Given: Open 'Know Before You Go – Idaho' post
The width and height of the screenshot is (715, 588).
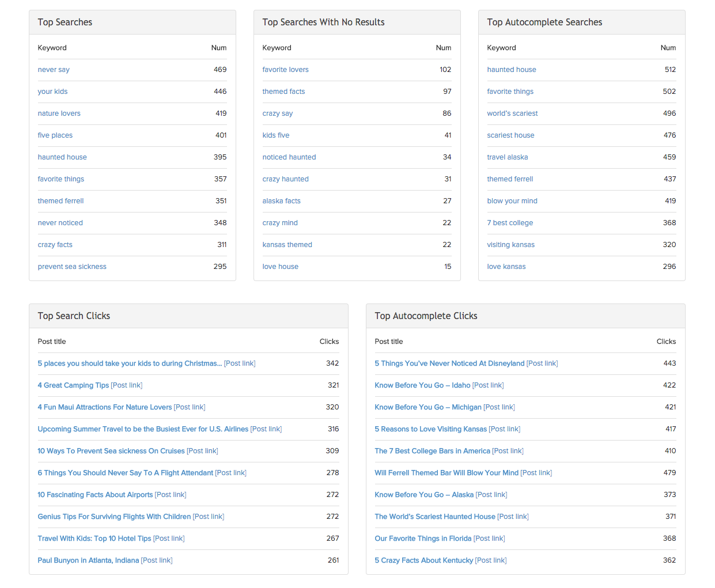Looking at the screenshot, I should [422, 385].
